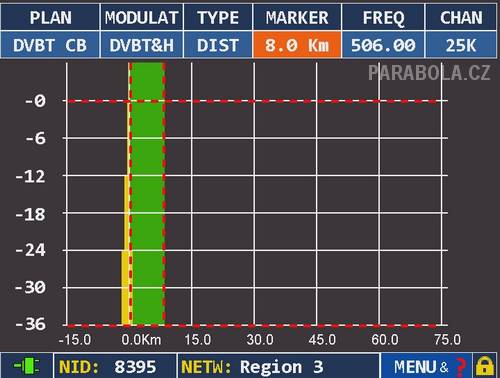Screen dimensions: 500x378
Task: Click the red question mark help icon
Action: 461,367
